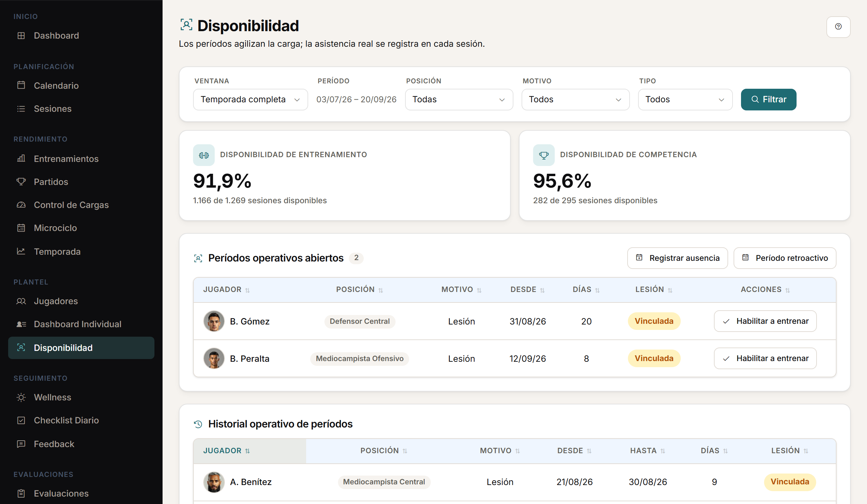
Task: Click Vinculada badge in B. Gómez row
Action: pyautogui.click(x=654, y=321)
